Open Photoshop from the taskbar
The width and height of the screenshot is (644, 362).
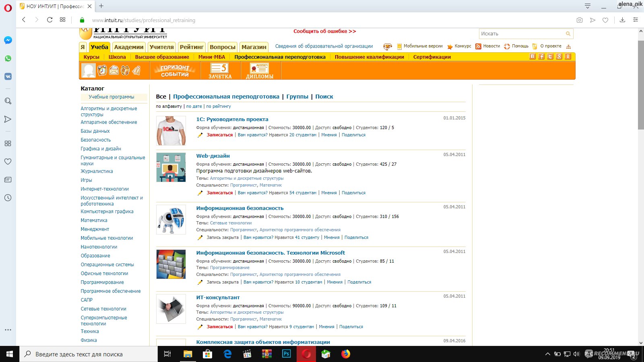[286, 354]
